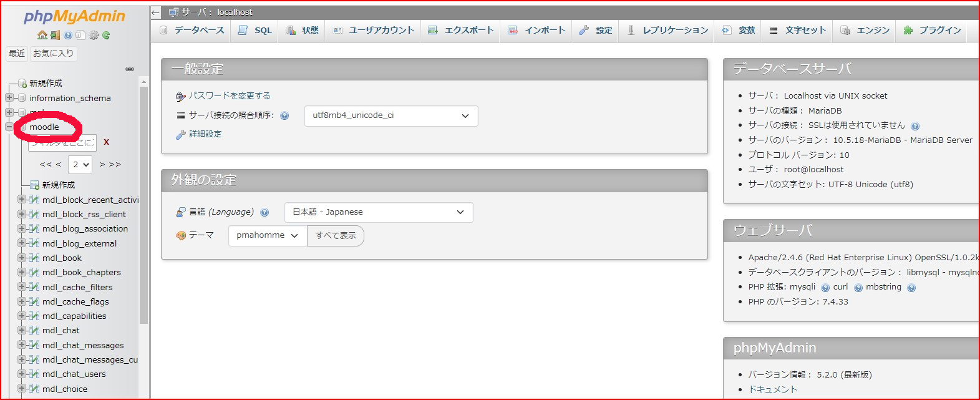Click help icon next to curl extension
Viewport: 980px width, 400px height.
click(858, 288)
